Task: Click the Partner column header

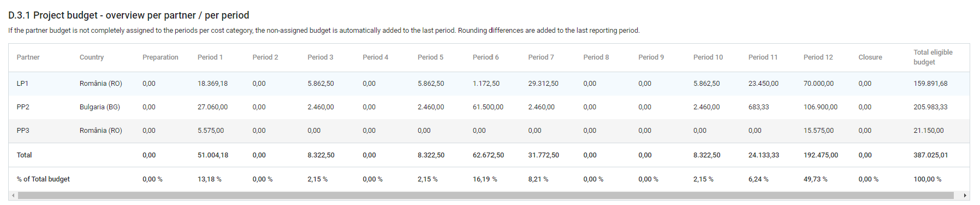Action: [28, 57]
